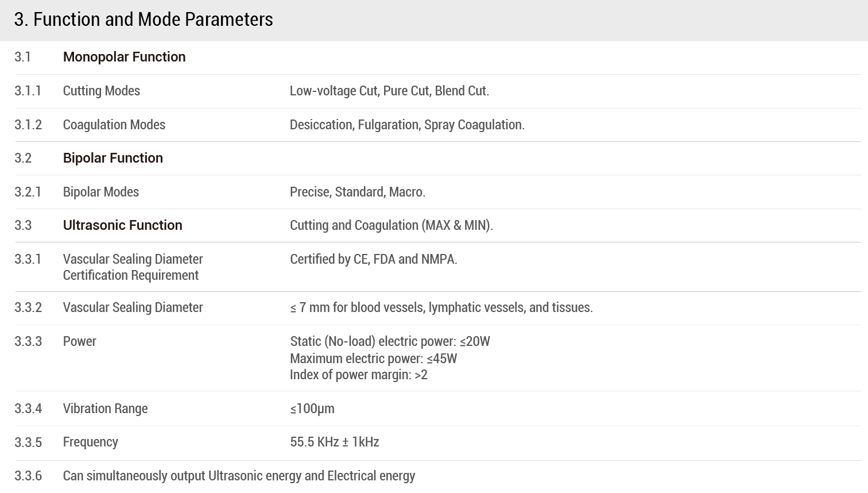Select the Coagulation Modes label
Screen dimensions: 868x493
click(x=114, y=125)
